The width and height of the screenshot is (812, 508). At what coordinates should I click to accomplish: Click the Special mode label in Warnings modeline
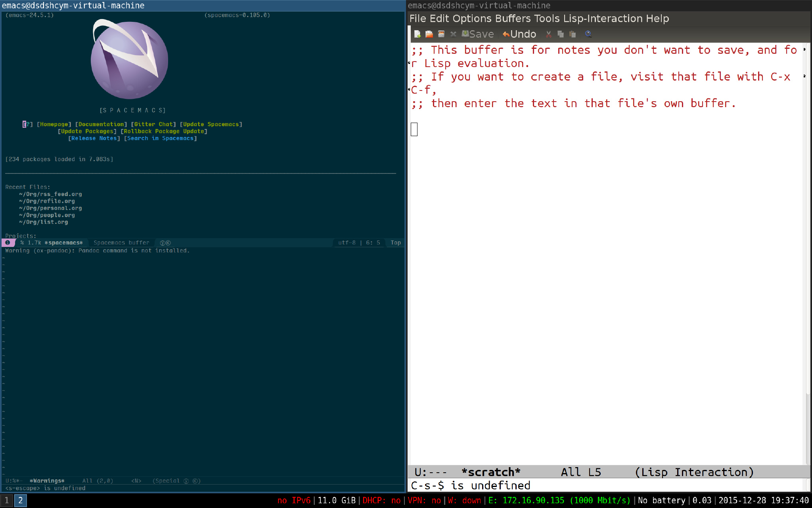pos(176,481)
